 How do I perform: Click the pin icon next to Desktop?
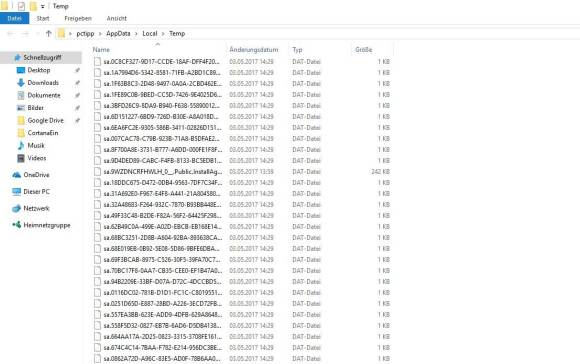[x=77, y=70]
